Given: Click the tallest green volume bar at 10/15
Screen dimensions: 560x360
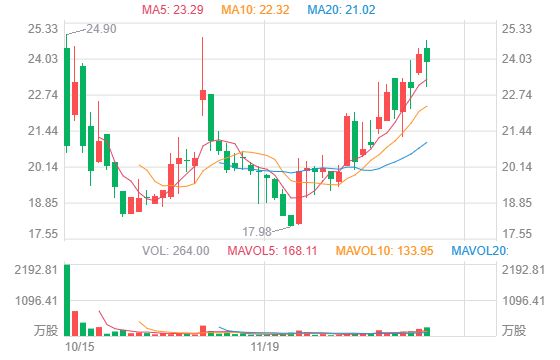Looking at the screenshot, I should (x=67, y=300).
